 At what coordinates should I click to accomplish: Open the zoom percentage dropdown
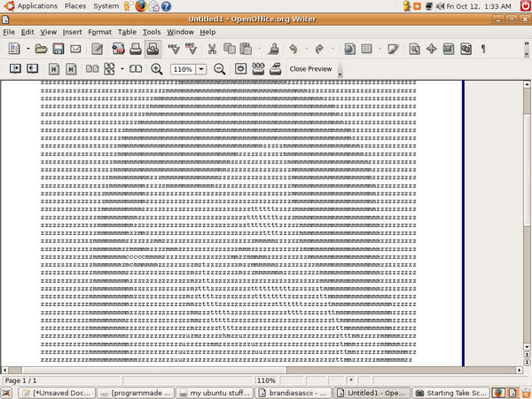[201, 69]
